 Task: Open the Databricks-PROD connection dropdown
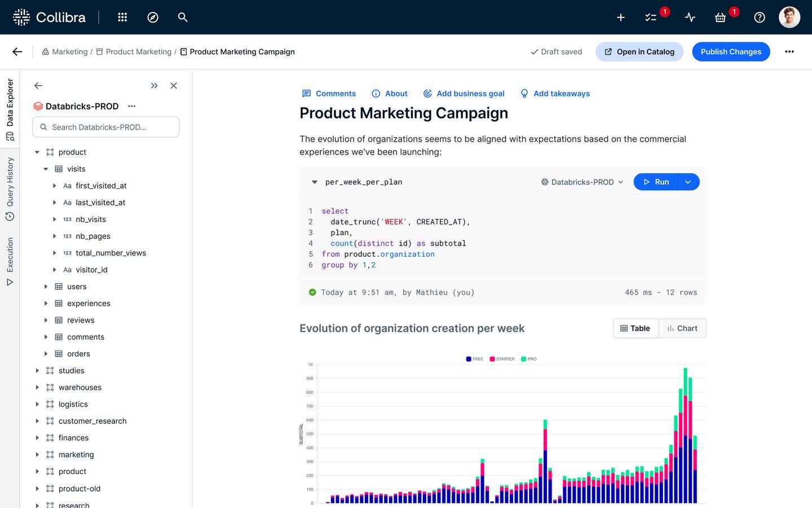[x=582, y=182]
